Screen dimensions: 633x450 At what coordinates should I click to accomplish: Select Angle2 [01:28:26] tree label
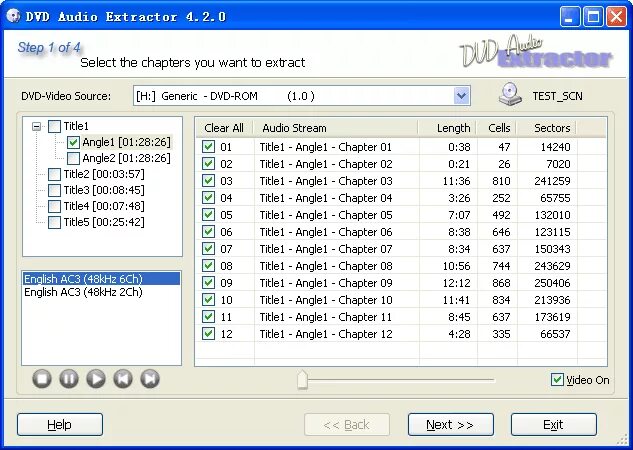click(126, 158)
